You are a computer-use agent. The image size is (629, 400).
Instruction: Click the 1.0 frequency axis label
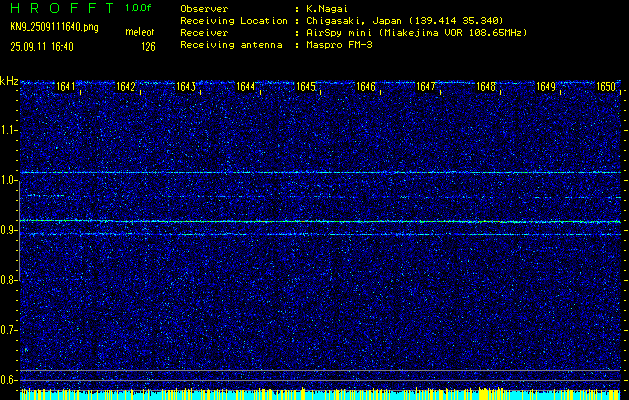click(x=9, y=181)
